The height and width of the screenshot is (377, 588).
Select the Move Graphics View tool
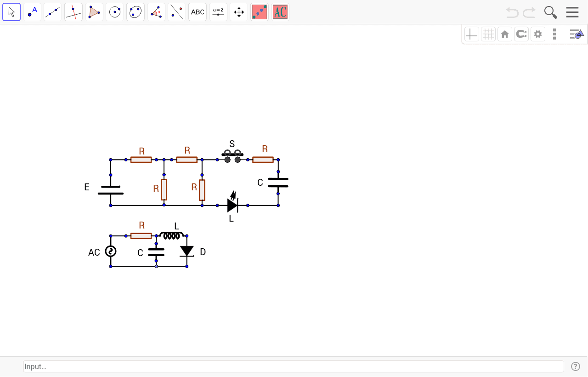[239, 12]
